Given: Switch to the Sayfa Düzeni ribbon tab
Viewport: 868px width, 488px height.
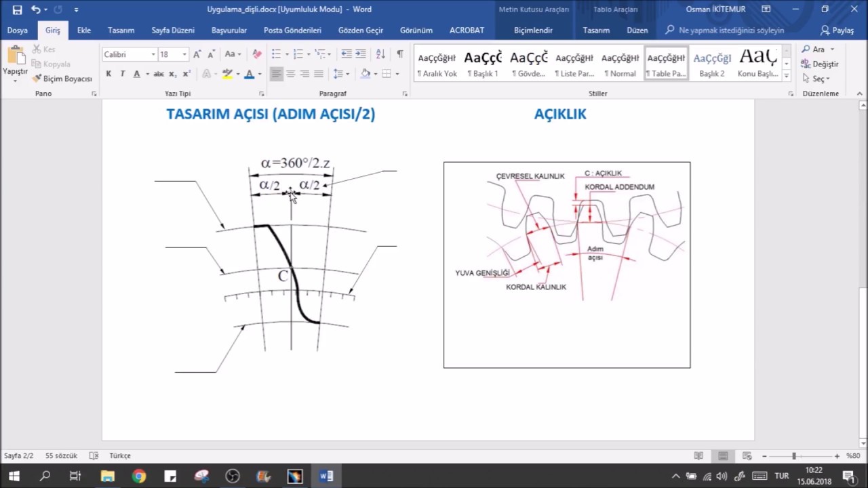Looking at the screenshot, I should coord(173,30).
